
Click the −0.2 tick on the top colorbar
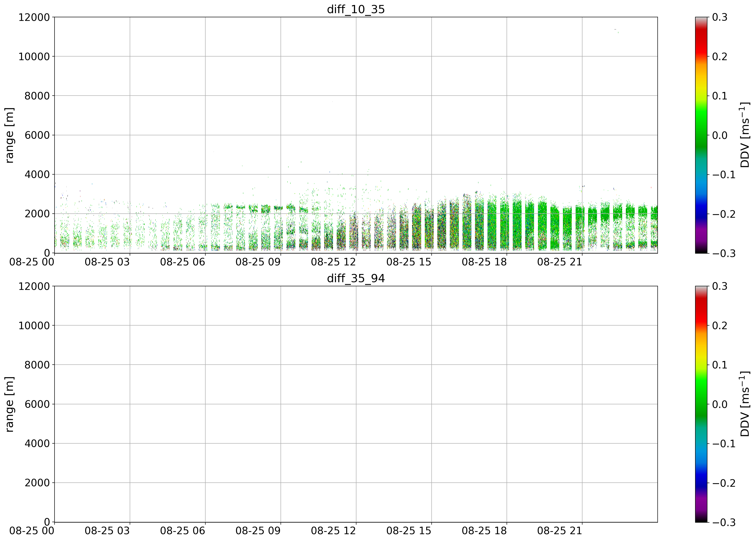[x=724, y=214]
